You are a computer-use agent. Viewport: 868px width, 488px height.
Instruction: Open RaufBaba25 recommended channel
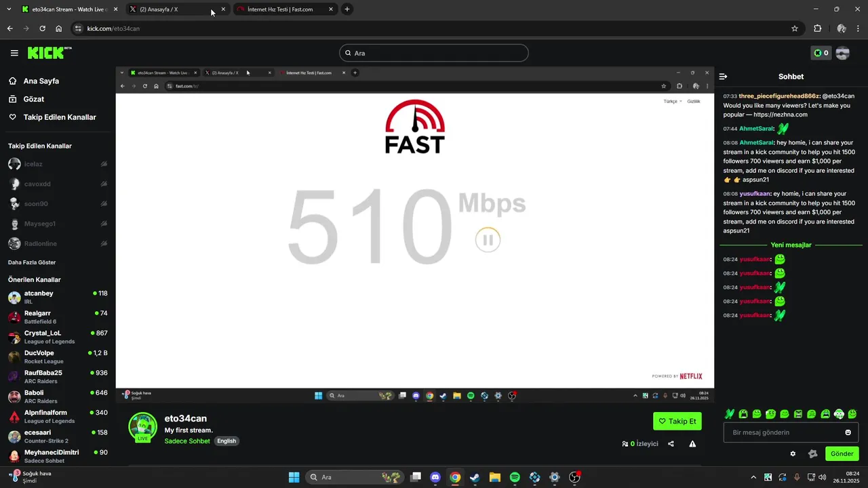(58, 377)
